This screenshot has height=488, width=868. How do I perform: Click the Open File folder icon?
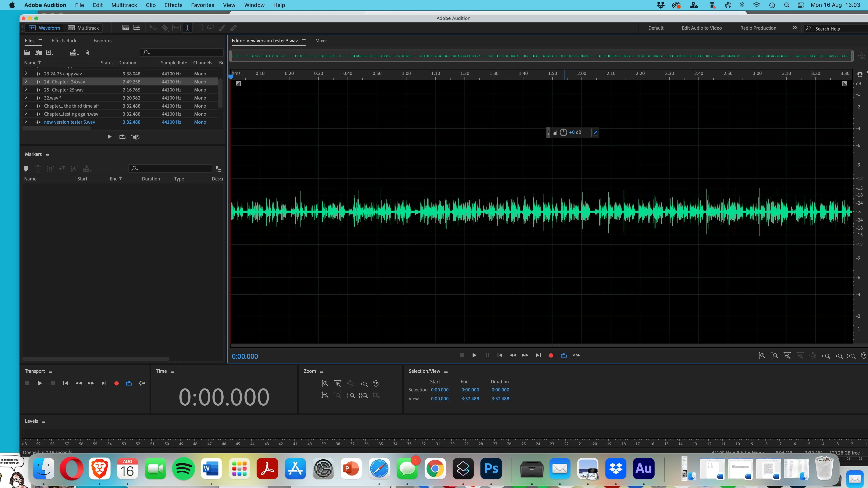pos(27,53)
